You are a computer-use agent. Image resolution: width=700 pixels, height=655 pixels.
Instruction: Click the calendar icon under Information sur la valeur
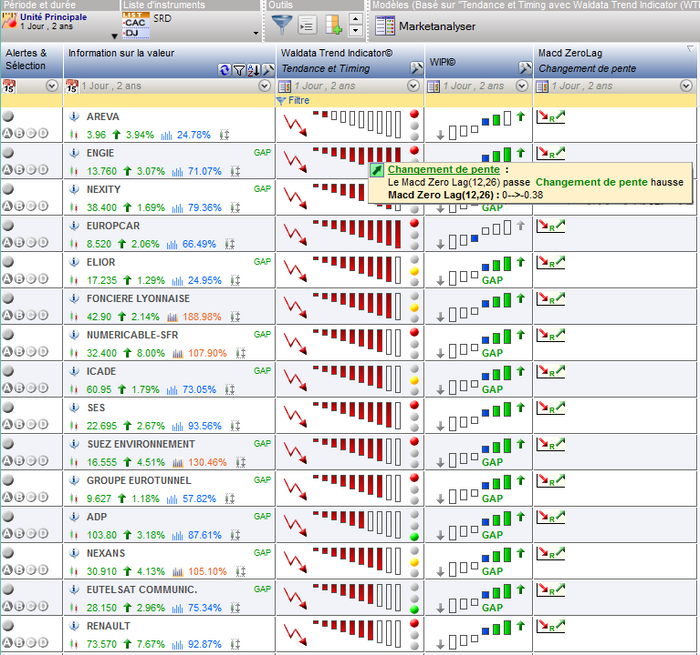coord(72,86)
